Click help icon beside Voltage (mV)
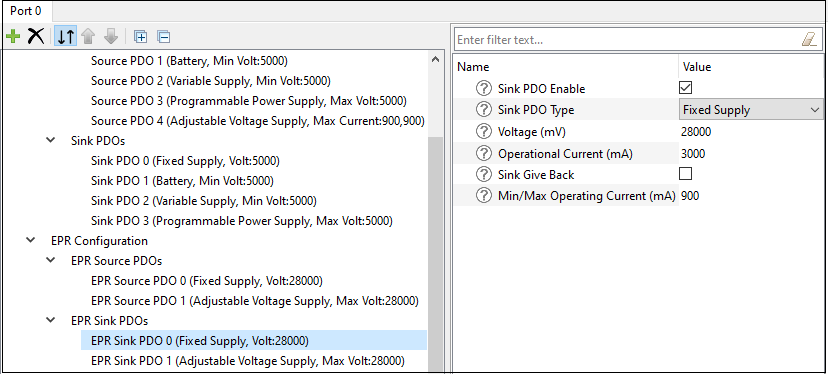Image resolution: width=828 pixels, height=374 pixels. click(484, 132)
